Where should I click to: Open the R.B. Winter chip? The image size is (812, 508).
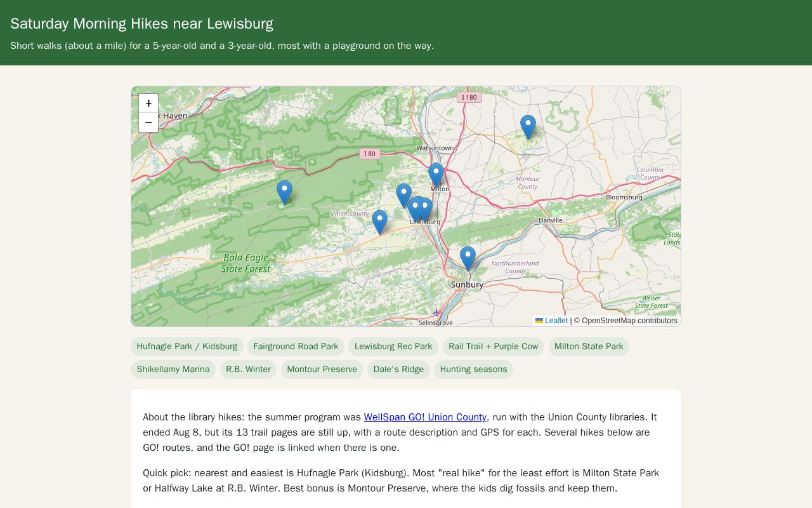point(248,370)
